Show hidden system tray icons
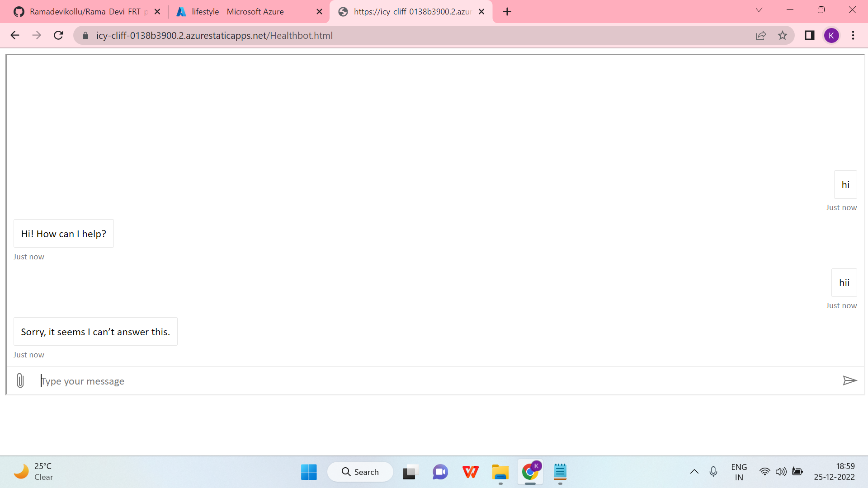This screenshot has width=868, height=488. point(694,472)
